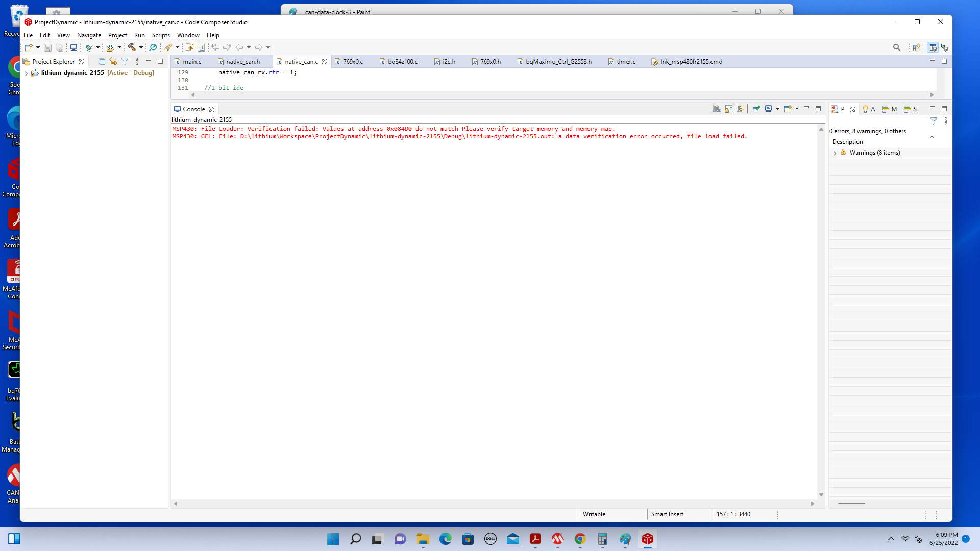
Task: Close the native_can.c editor tab
Action: tap(325, 62)
